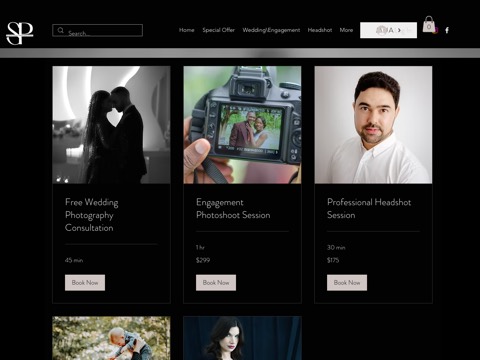Click the man in white shirt headshot photo
Image resolution: width=480 pixels, height=360 pixels.
tap(373, 125)
